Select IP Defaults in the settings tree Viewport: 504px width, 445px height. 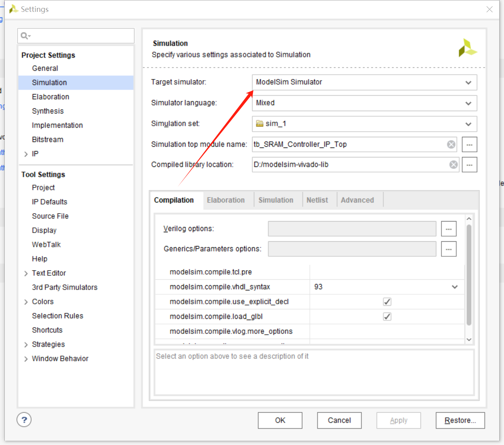(50, 202)
